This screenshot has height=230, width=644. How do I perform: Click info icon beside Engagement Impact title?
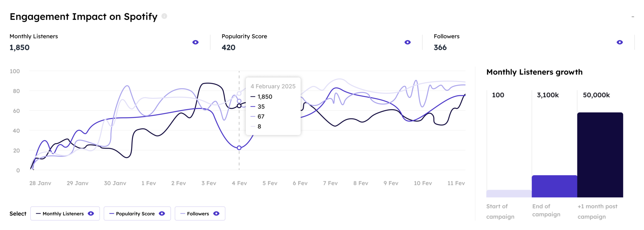tap(164, 16)
